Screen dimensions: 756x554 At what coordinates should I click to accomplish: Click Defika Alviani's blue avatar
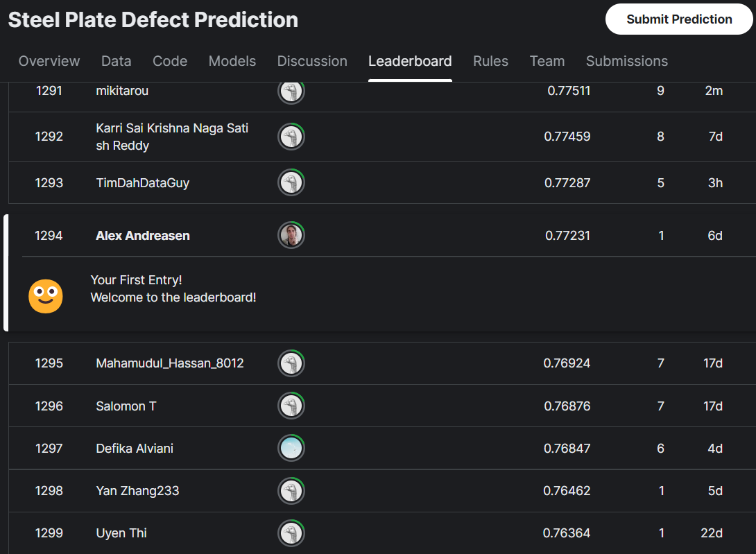coord(291,448)
